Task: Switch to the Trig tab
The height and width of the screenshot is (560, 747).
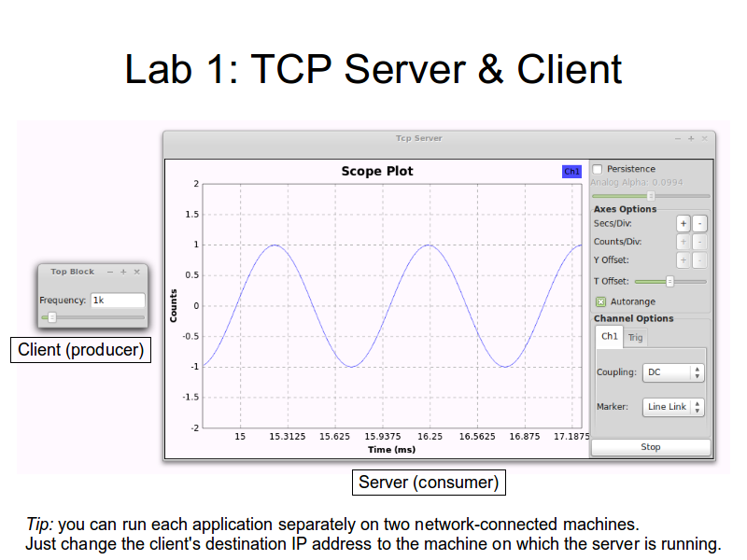Action: pyautogui.click(x=635, y=337)
